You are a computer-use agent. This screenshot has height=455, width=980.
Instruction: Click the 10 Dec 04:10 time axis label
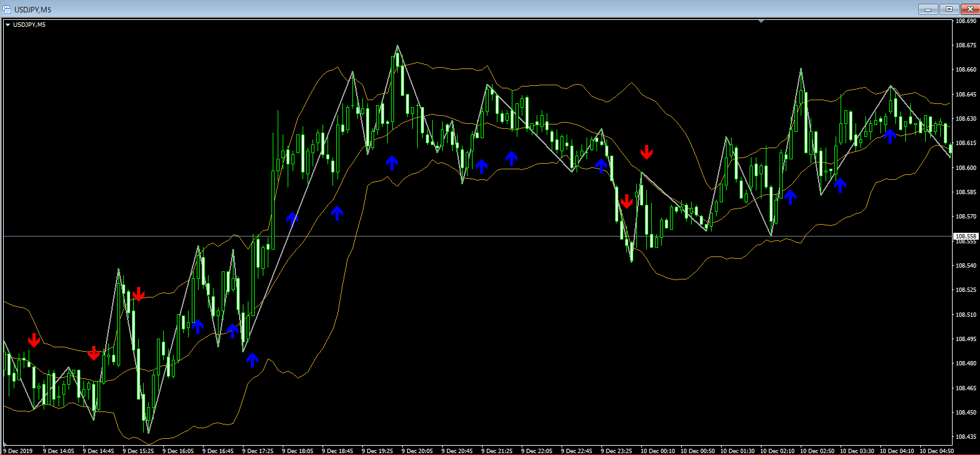tap(897, 451)
